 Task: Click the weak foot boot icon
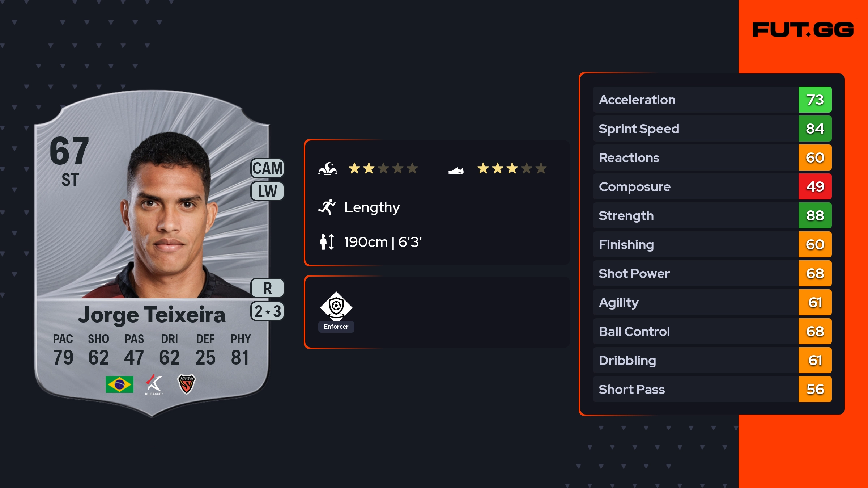coord(456,170)
